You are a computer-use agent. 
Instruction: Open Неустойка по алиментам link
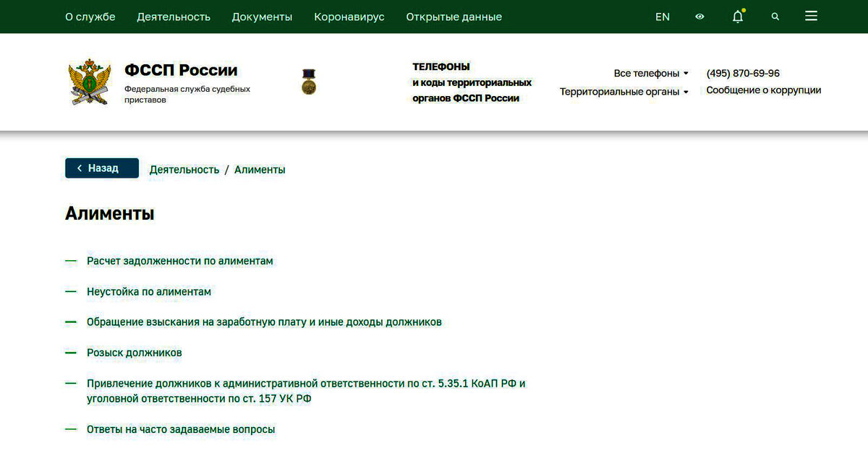point(149,292)
